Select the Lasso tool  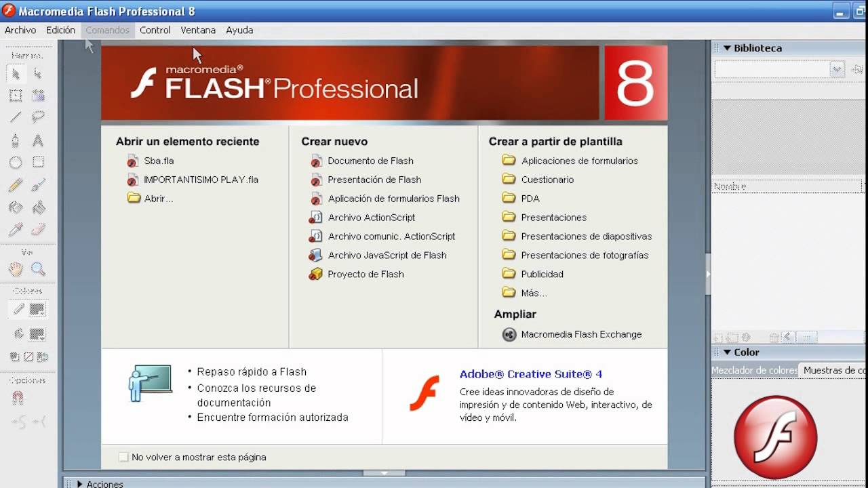coord(38,118)
